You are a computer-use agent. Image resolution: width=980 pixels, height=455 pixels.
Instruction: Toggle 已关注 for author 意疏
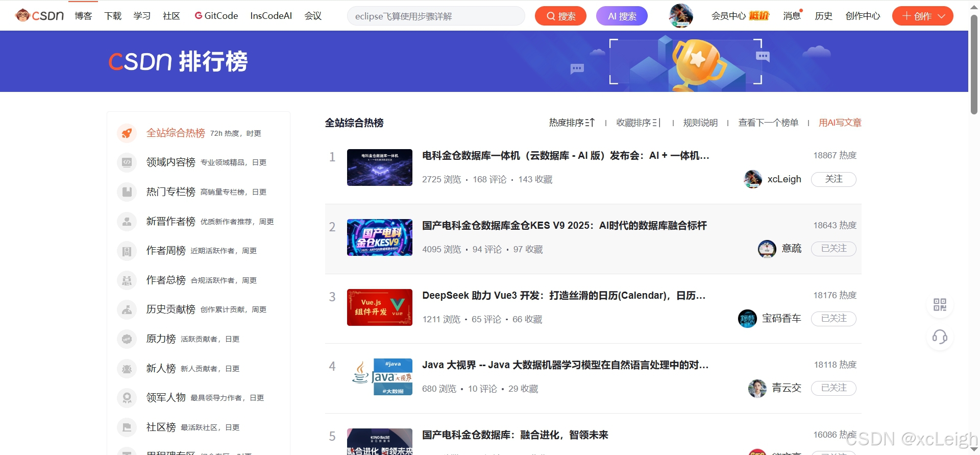pyautogui.click(x=834, y=249)
